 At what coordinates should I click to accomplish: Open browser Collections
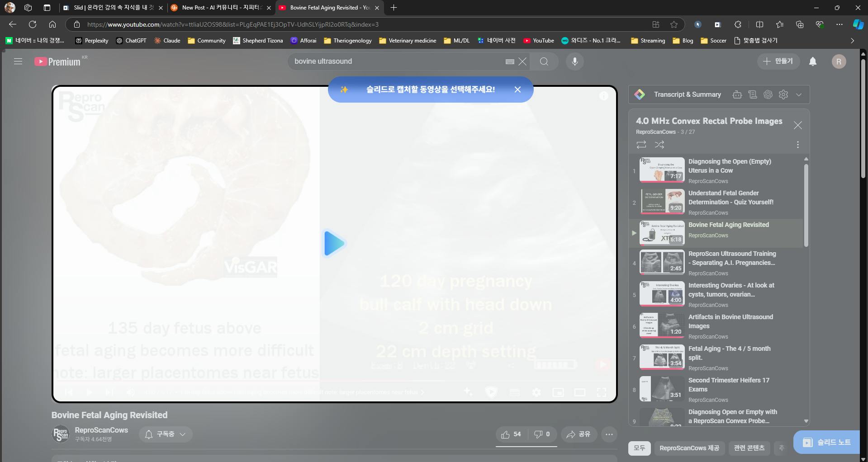tap(800, 24)
